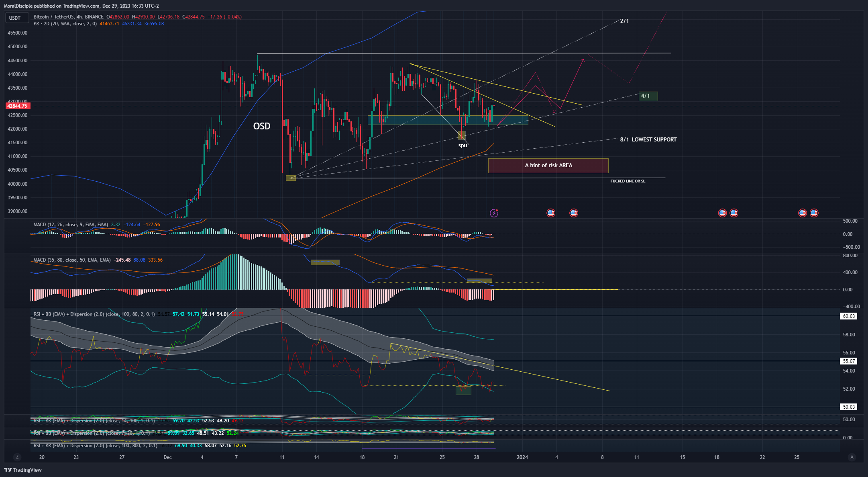Image resolution: width=868 pixels, height=477 pixels.
Task: Click the 50.03 RSI level label
Action: click(x=849, y=407)
